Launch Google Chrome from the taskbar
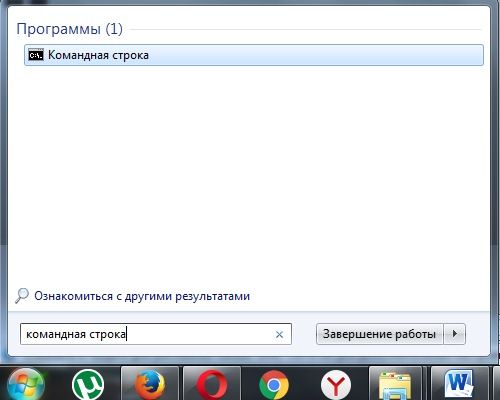The width and height of the screenshot is (500, 400). pos(274,385)
